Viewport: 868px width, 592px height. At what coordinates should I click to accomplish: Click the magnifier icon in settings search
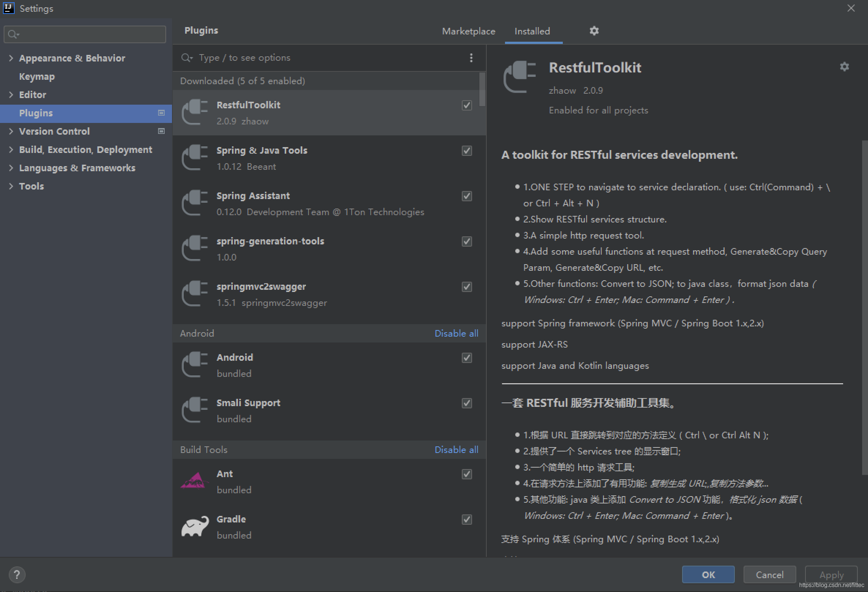(13, 34)
